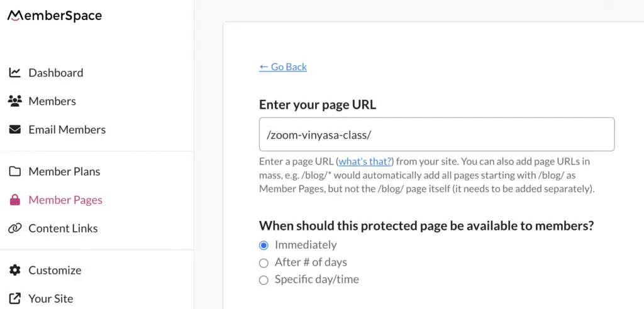The height and width of the screenshot is (309, 644).
Task: Select Member Plans in the sidebar
Action: (x=64, y=171)
